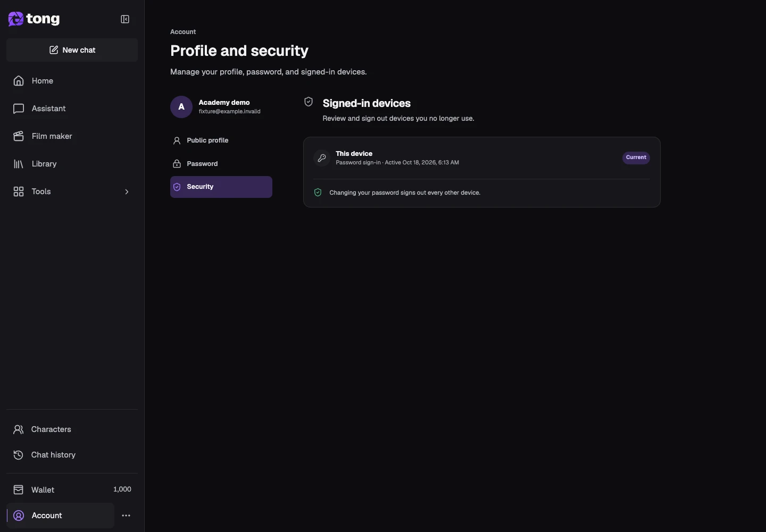
Task: Start a New chat
Action: 72,50
